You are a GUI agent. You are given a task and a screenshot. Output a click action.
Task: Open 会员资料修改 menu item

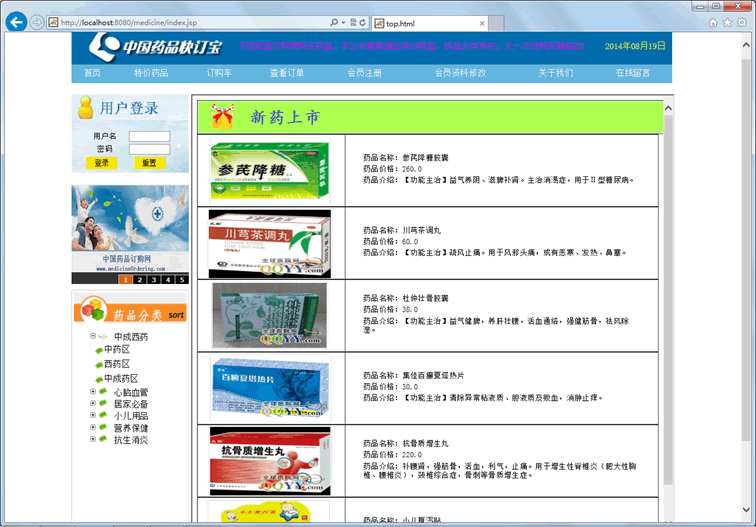460,73
